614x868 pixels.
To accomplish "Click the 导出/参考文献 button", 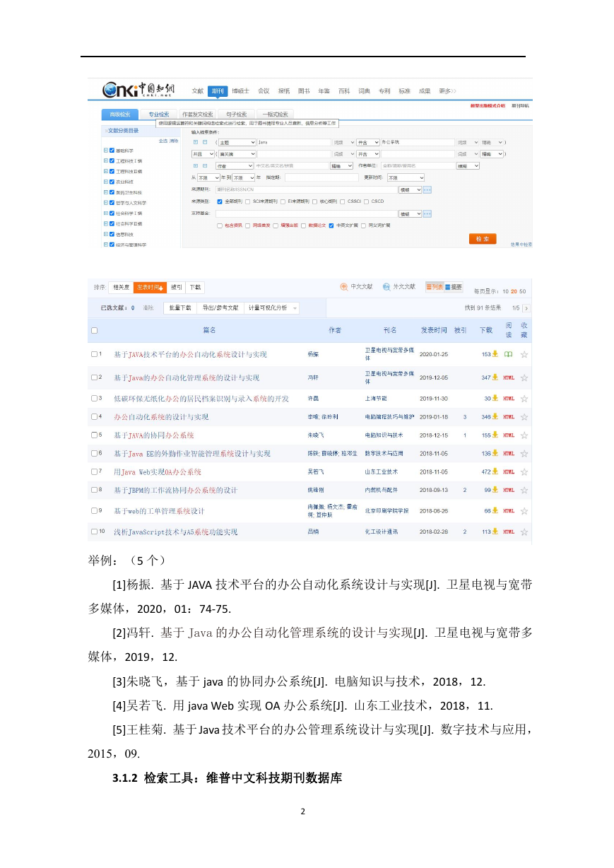I will click(220, 308).
